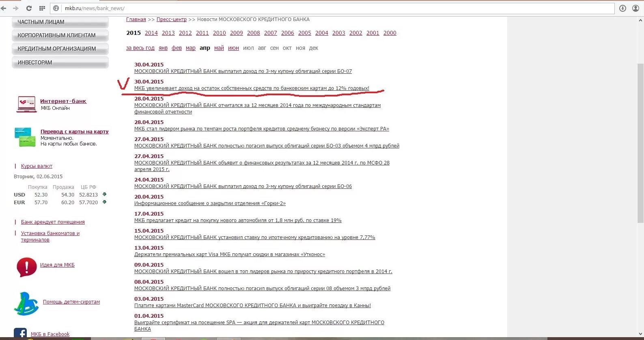Open Помощь детям-сиротам link

[71, 302]
